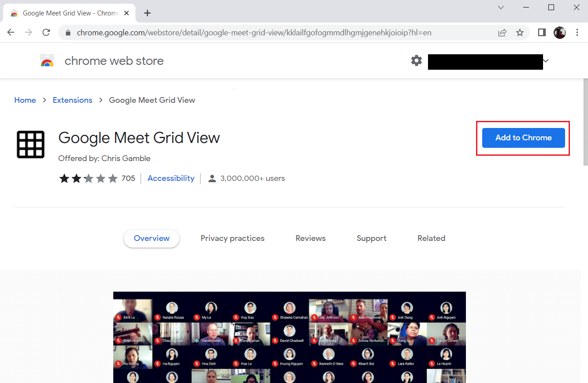
Task: Select the Overview tab
Action: [152, 238]
